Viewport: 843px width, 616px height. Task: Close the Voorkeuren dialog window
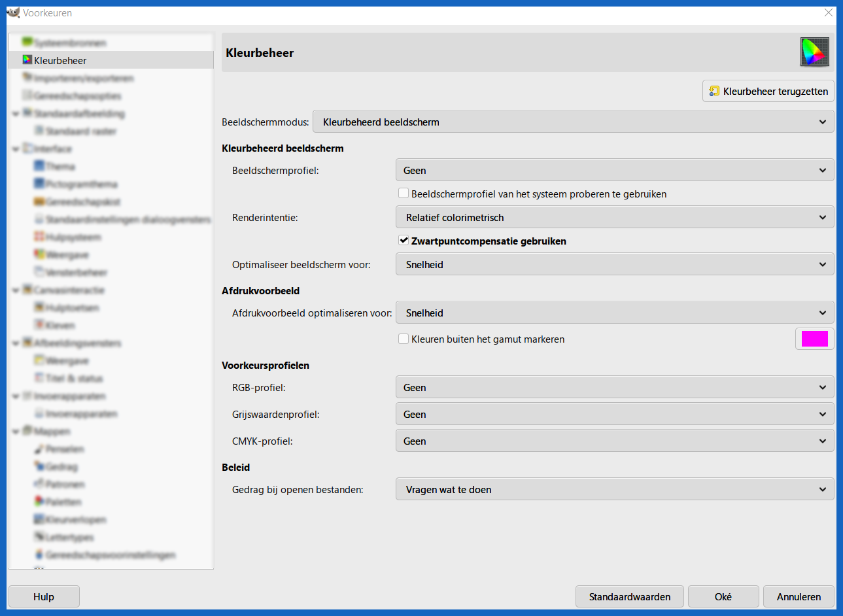(829, 12)
